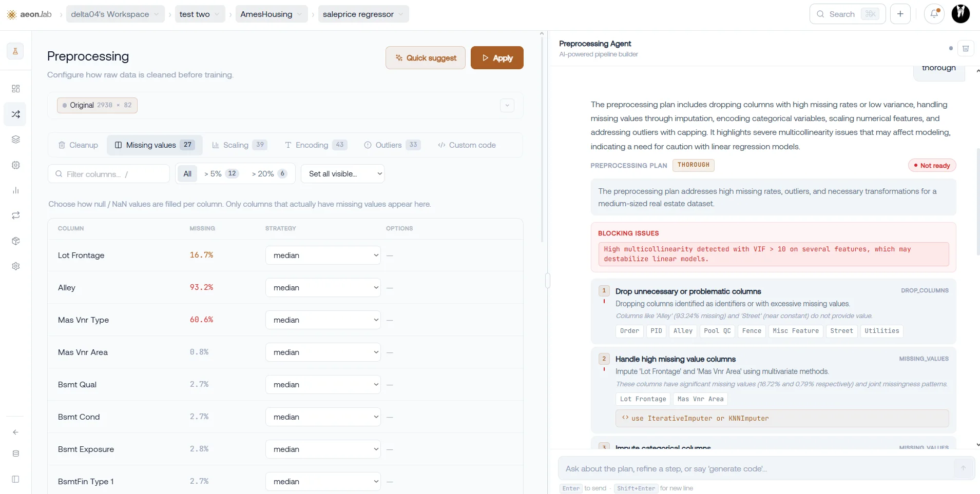Open the Set all visible dropdown
Viewport: 980px width, 494px height.
coord(342,174)
